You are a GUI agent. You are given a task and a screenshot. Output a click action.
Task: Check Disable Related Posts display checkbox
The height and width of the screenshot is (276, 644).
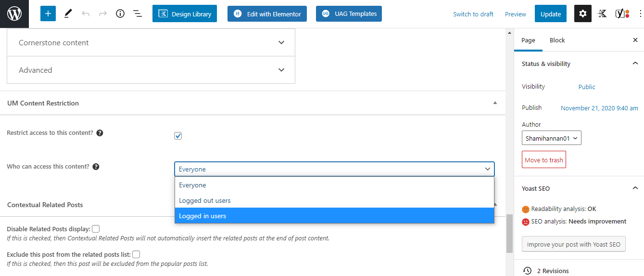(x=96, y=229)
